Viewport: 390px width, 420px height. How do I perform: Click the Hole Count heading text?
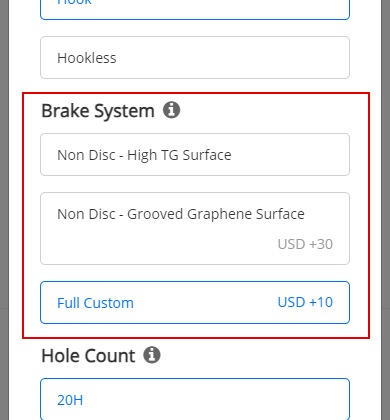click(x=88, y=356)
